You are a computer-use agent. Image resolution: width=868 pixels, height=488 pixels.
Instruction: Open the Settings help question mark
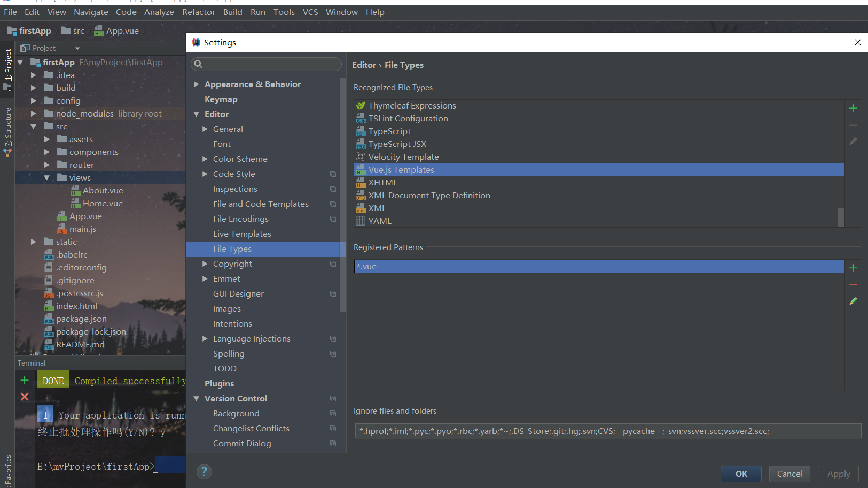coord(204,471)
